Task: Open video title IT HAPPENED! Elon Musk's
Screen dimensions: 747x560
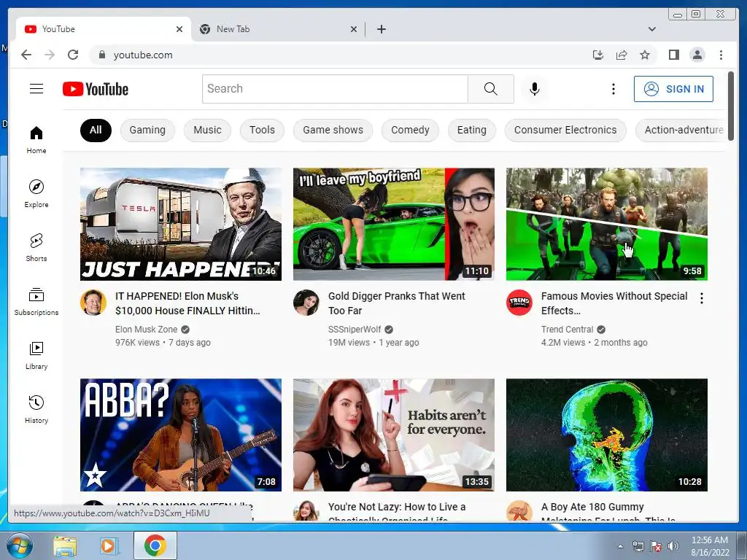Action: pos(187,303)
